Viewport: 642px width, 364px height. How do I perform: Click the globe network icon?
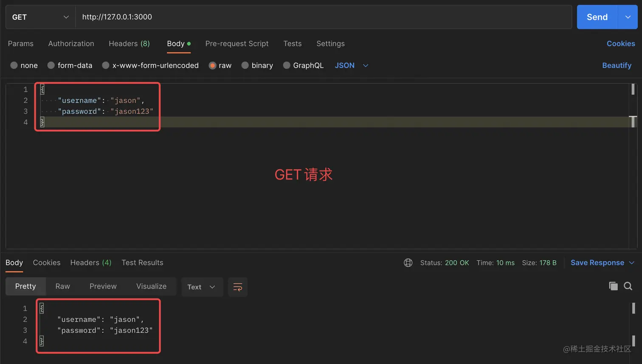click(408, 263)
